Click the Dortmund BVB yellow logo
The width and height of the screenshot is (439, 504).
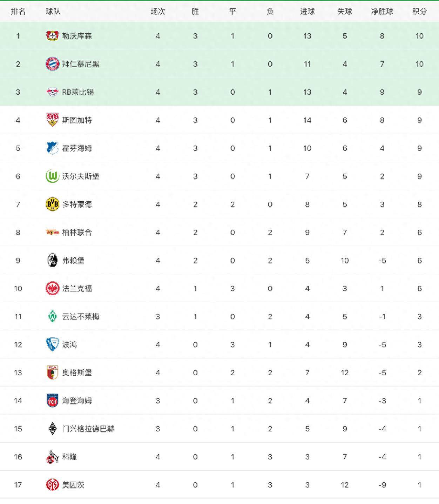[53, 204]
